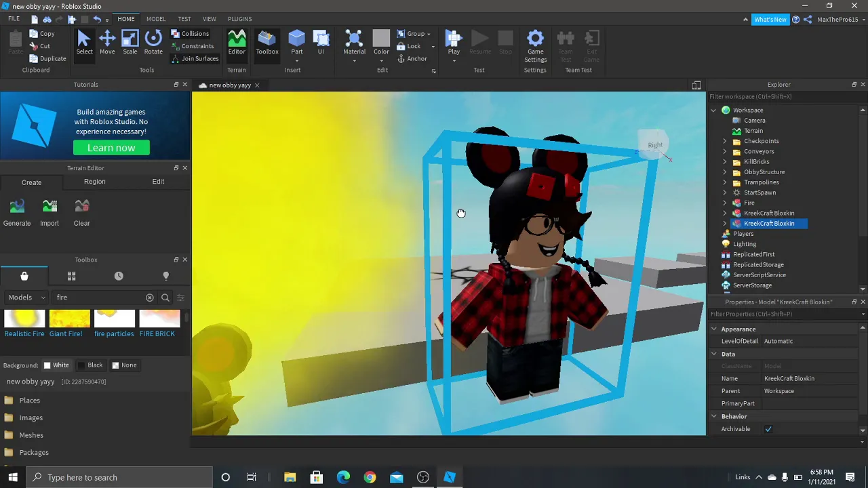Open the Toolbox from ribbon
Screen dimensions: 868x488
pyautogui.click(x=267, y=43)
